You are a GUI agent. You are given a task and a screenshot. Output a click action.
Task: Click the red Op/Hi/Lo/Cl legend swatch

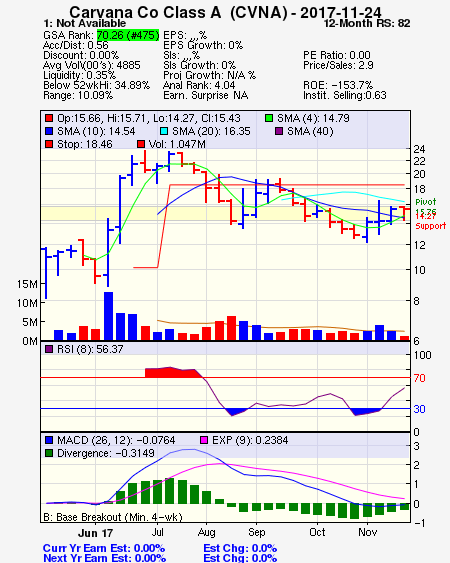(x=49, y=118)
